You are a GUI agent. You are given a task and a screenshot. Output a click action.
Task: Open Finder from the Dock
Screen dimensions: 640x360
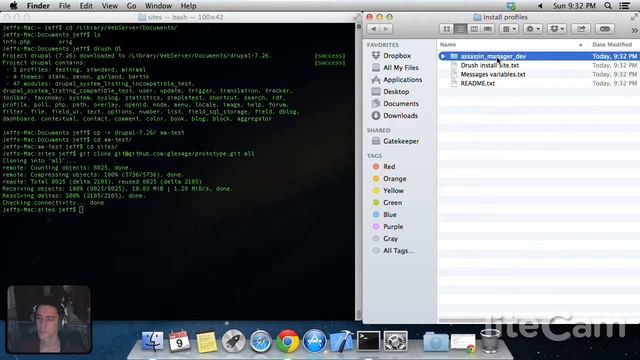(152, 341)
